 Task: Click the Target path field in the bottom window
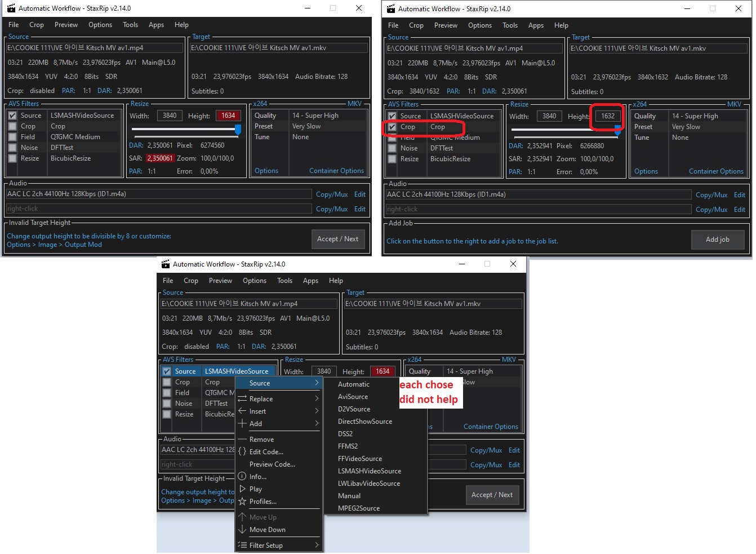(x=433, y=304)
